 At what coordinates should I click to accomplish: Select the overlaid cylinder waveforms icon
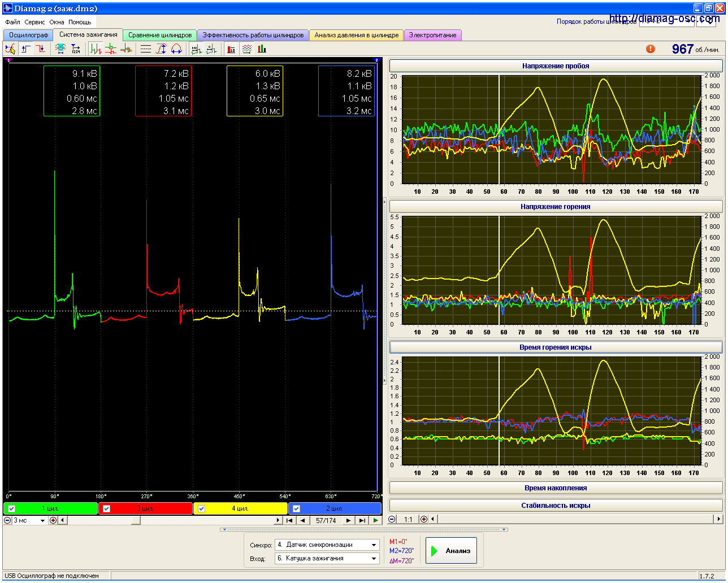click(126, 49)
